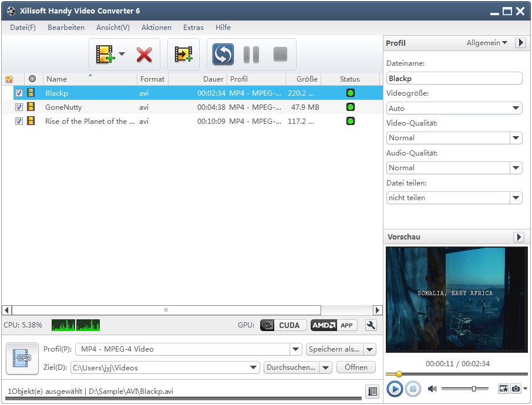Open the Durchsuchen dropdown arrow
The height and width of the screenshot is (405, 532).
click(325, 367)
